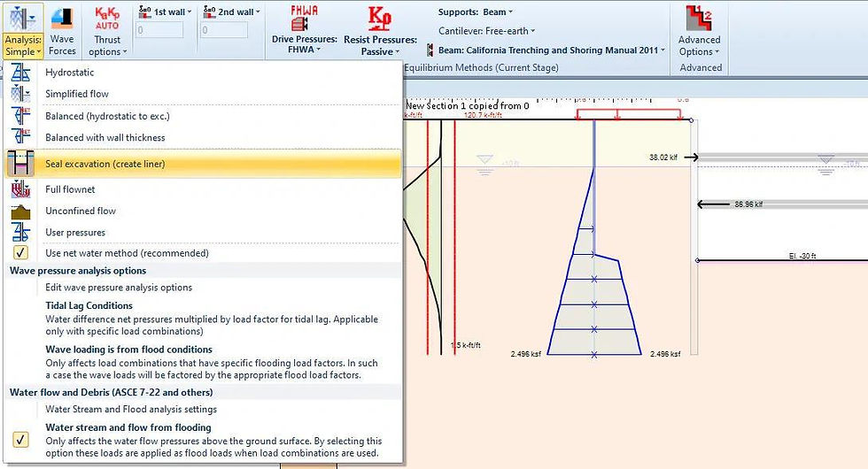Click the Simplified flow menu icon
868x469 pixels.
coord(21,94)
